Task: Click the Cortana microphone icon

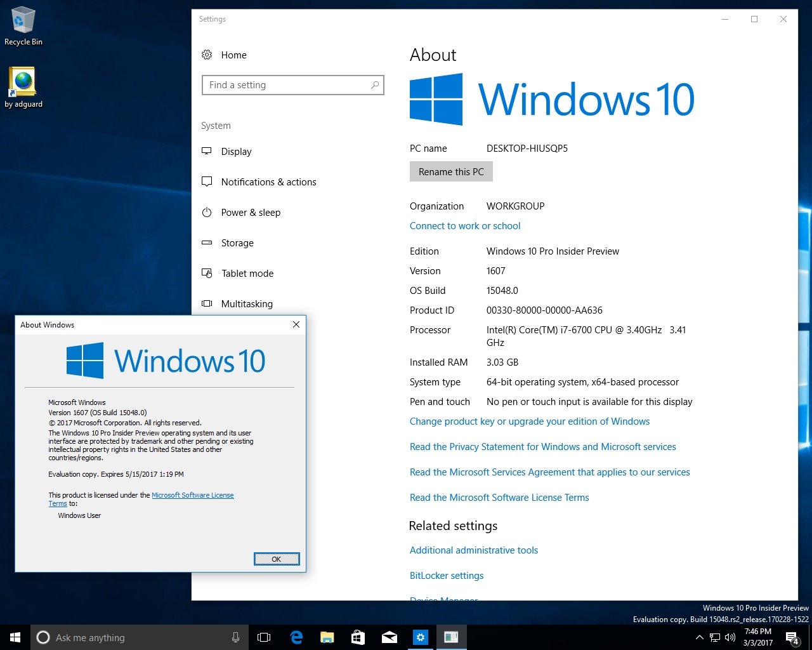Action: tap(236, 637)
